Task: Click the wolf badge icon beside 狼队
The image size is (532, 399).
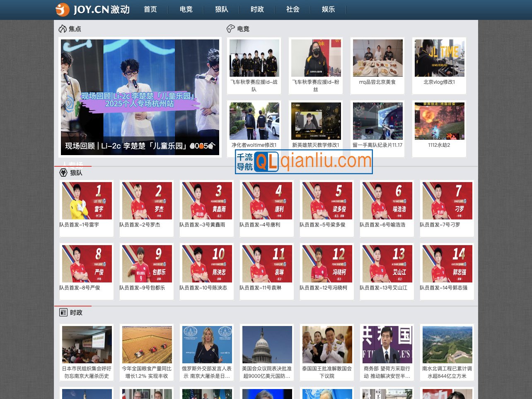Action: 63,173
